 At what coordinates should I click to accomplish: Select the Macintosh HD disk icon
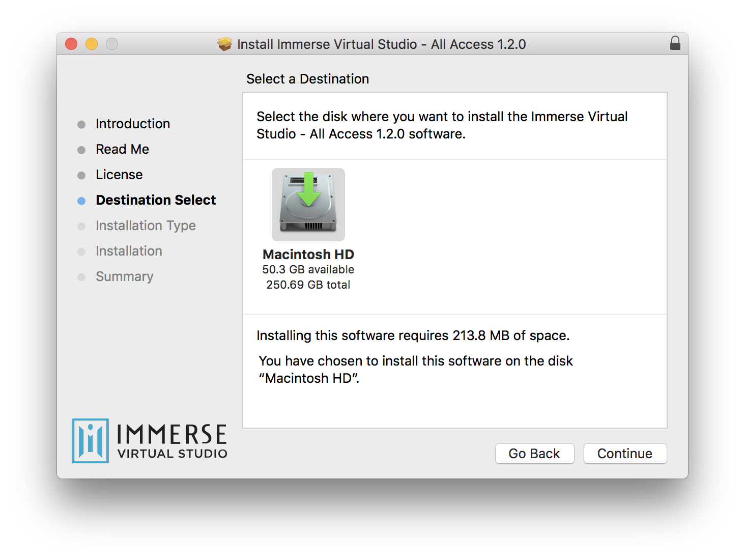click(x=308, y=205)
